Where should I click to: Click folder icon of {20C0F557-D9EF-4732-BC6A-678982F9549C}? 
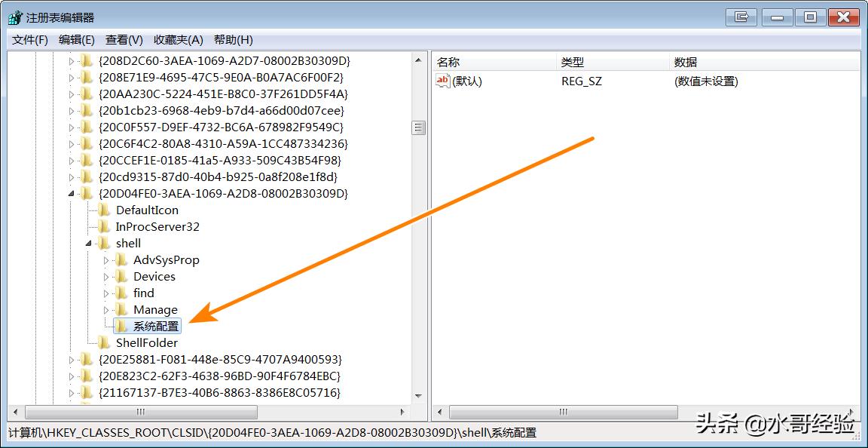coord(87,127)
